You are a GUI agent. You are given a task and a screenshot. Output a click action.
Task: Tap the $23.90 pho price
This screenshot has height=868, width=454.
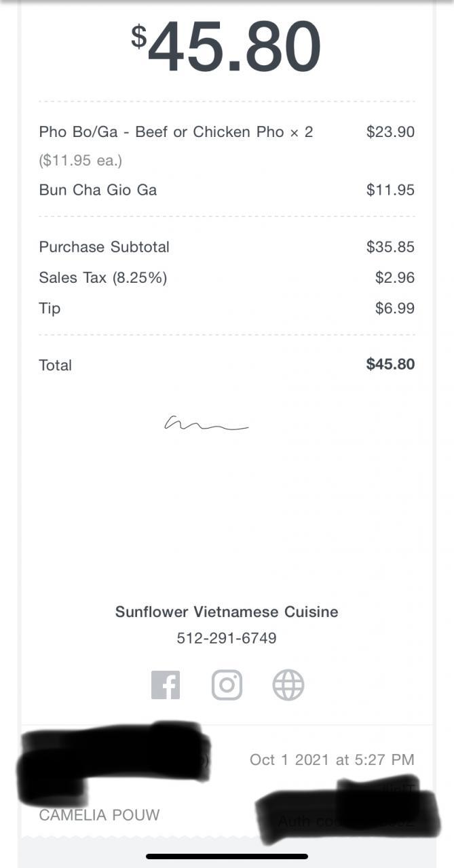(390, 132)
